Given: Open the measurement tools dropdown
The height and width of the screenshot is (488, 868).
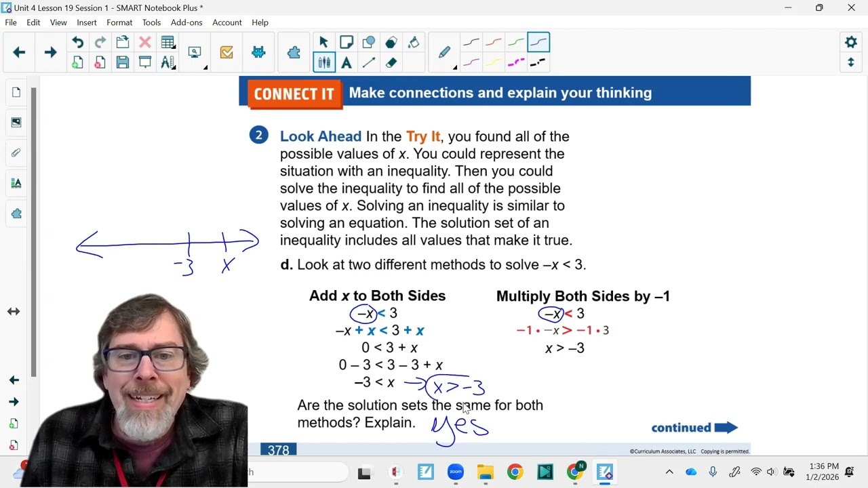Looking at the screenshot, I should pos(168,63).
